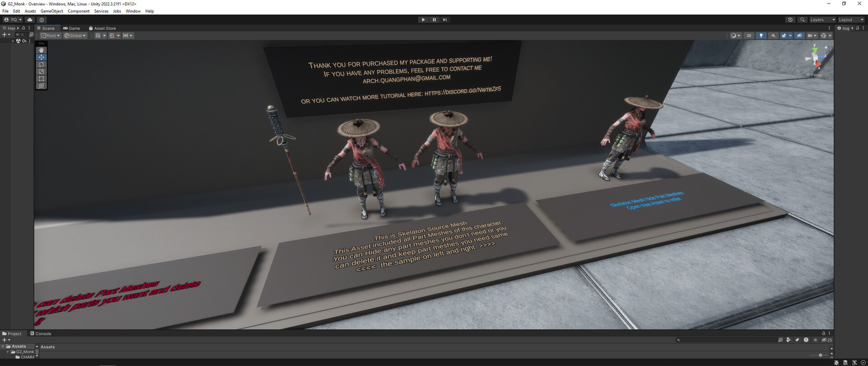The image size is (868, 366).
Task: Toggle hidden objects visibility in scene
Action: pos(799,36)
